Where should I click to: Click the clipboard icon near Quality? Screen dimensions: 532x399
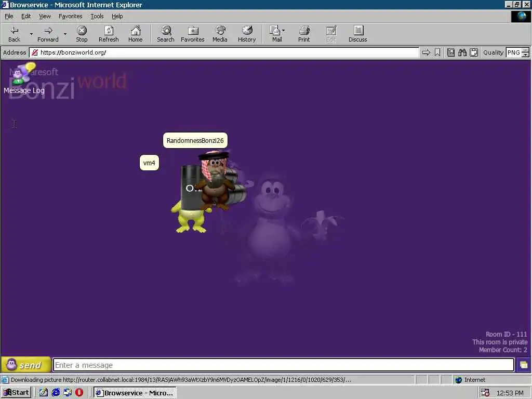click(x=474, y=52)
